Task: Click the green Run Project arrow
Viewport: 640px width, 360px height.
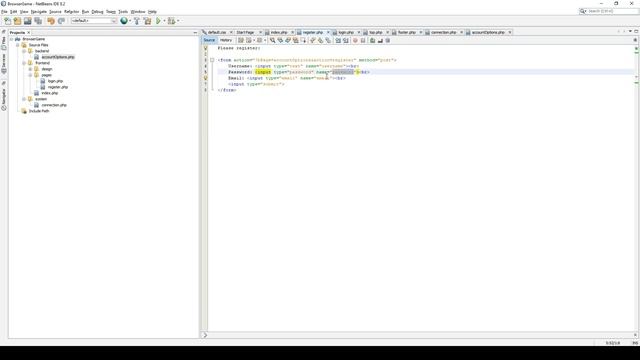Action: (158, 21)
